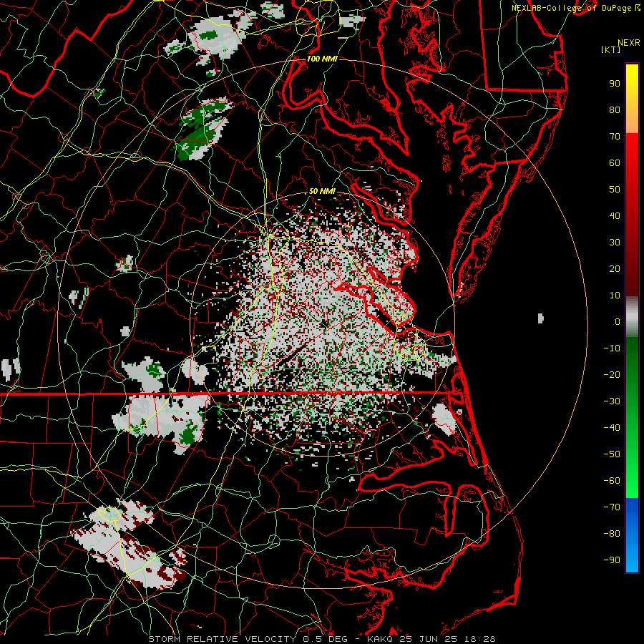Click the -40 value on the velocity scale

coord(612,428)
